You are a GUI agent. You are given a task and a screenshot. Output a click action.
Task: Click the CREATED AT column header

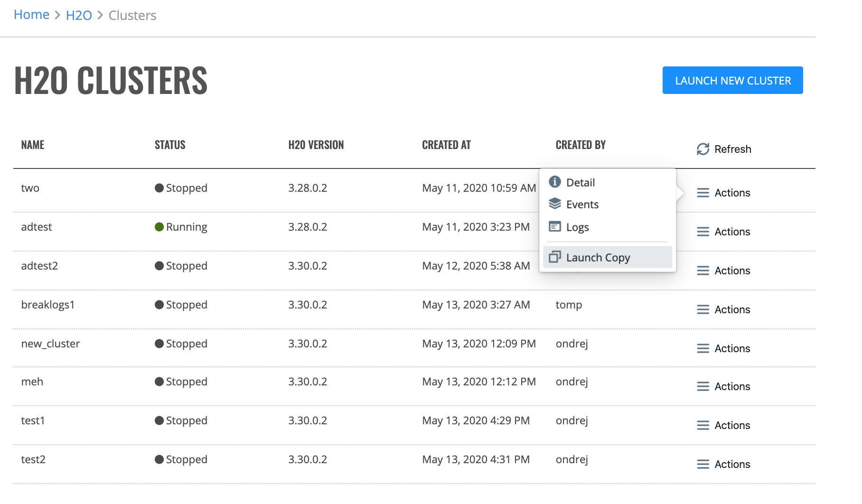pos(446,145)
